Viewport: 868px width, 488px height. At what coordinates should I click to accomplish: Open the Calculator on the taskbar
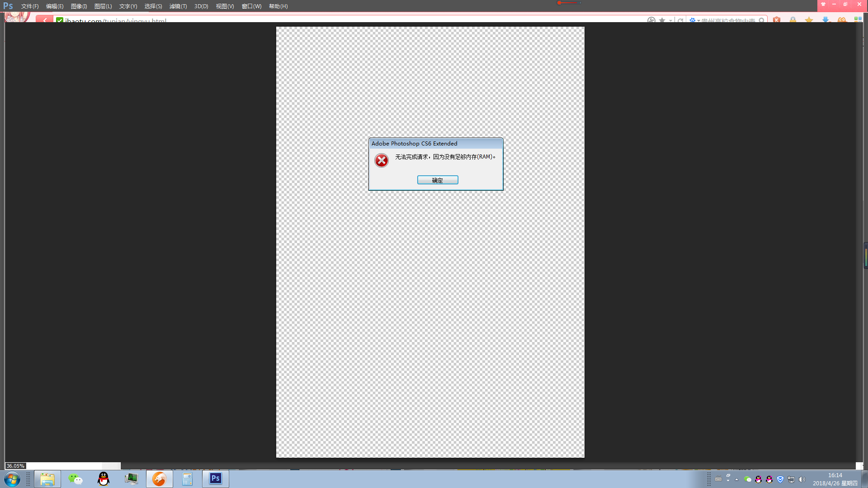(x=187, y=479)
